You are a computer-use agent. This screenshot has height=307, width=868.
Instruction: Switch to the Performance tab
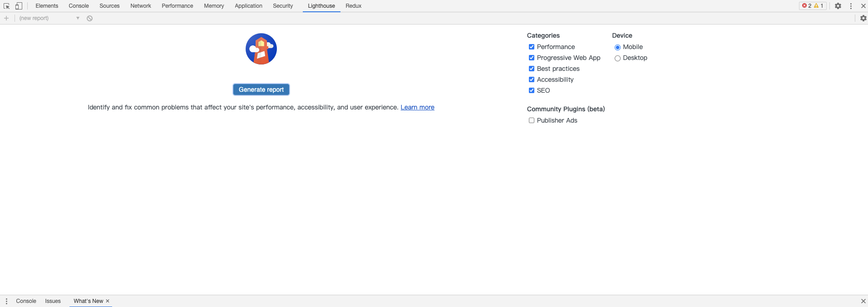[x=178, y=6]
